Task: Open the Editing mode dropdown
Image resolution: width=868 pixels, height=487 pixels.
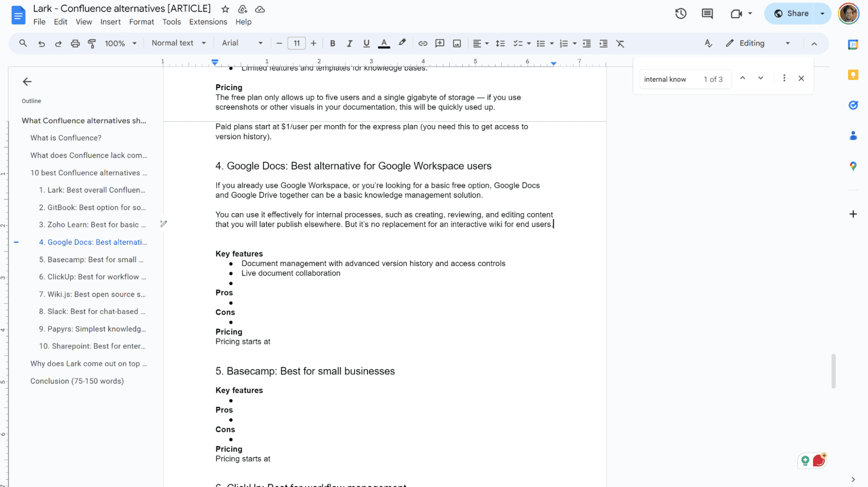Action: [758, 43]
